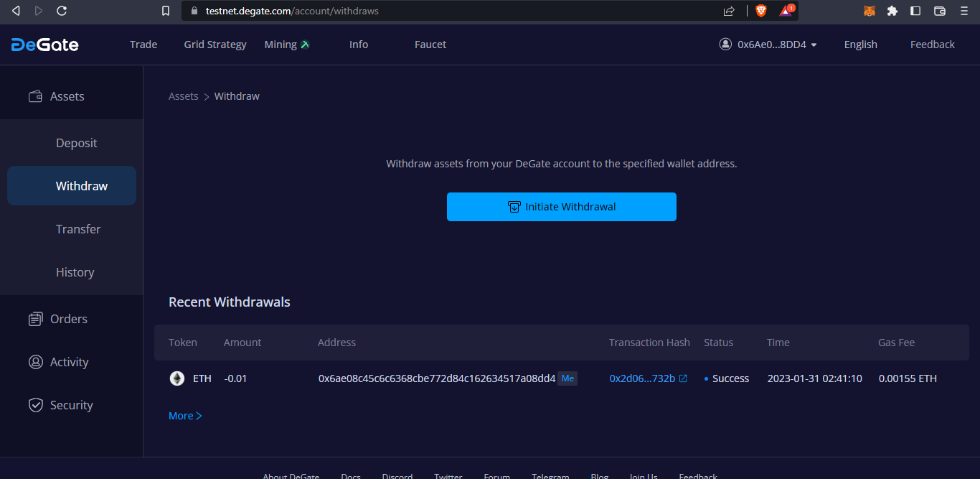The width and height of the screenshot is (980, 479).
Task: Click the site lock icon
Action: 193,11
